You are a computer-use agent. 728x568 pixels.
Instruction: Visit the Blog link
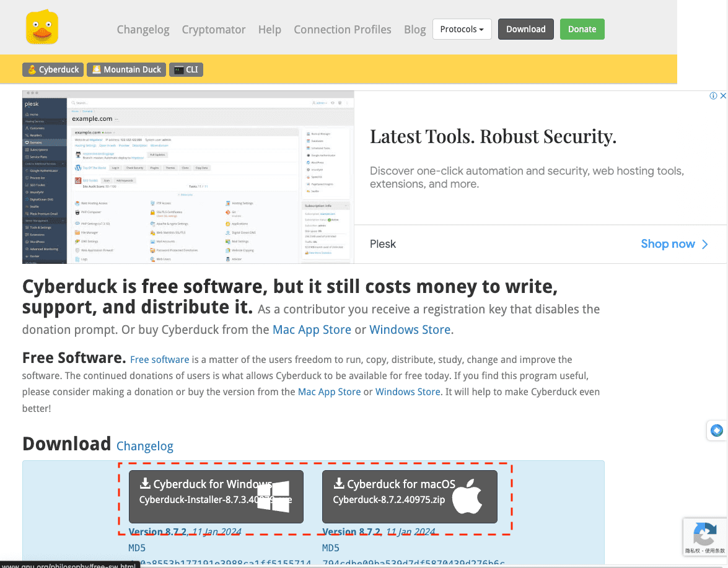pyautogui.click(x=414, y=30)
